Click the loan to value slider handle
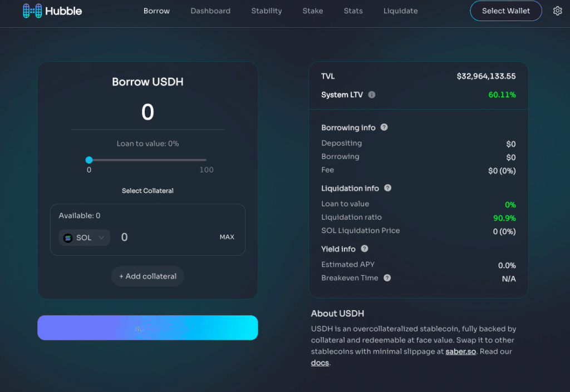Screen dimensions: 570x392 coord(89,160)
